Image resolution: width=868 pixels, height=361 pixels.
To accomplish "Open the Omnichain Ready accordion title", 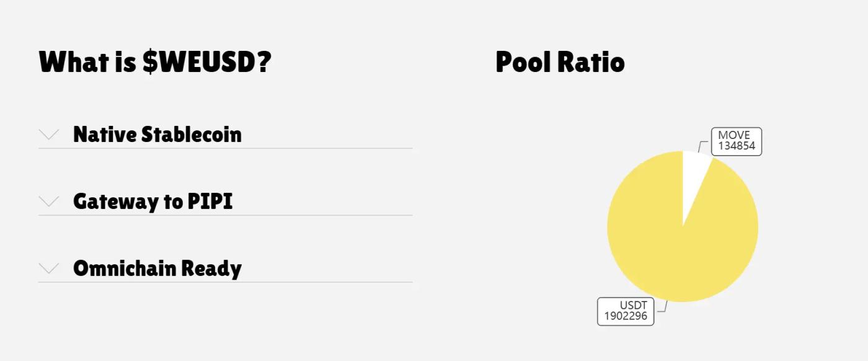I will [157, 268].
